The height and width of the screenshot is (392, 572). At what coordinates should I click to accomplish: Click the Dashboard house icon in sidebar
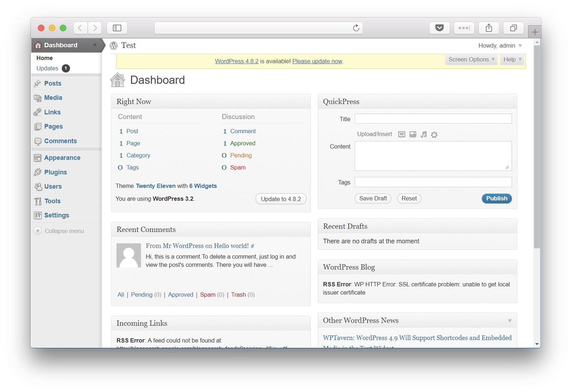[38, 45]
